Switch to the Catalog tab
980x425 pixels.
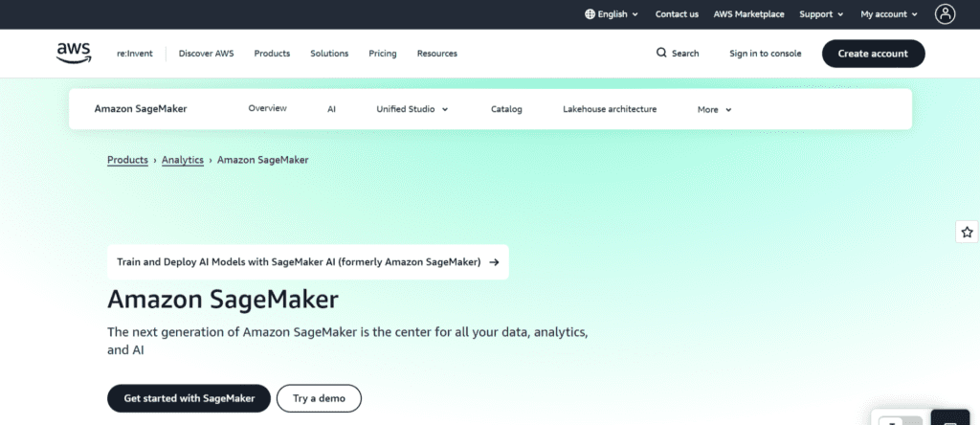click(x=506, y=109)
